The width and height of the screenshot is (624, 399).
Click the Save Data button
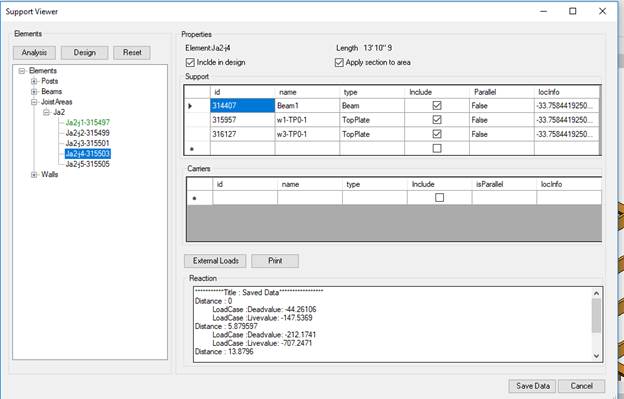pyautogui.click(x=532, y=386)
